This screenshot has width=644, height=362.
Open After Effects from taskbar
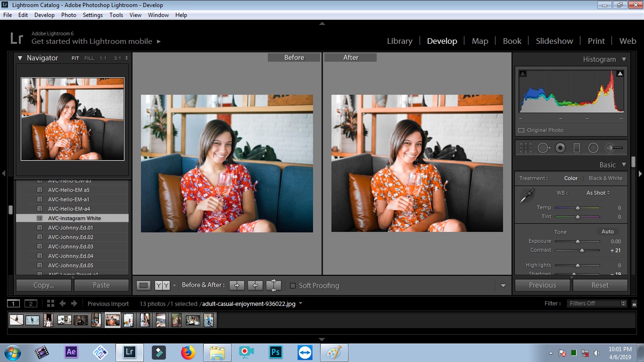[x=71, y=352]
